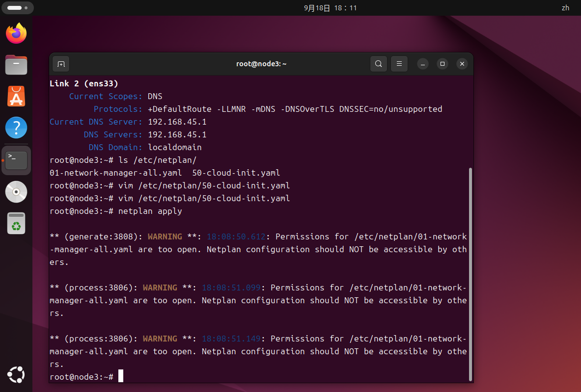
Task: Click '+DefaultRoute' in the protocols line
Action: pos(179,109)
